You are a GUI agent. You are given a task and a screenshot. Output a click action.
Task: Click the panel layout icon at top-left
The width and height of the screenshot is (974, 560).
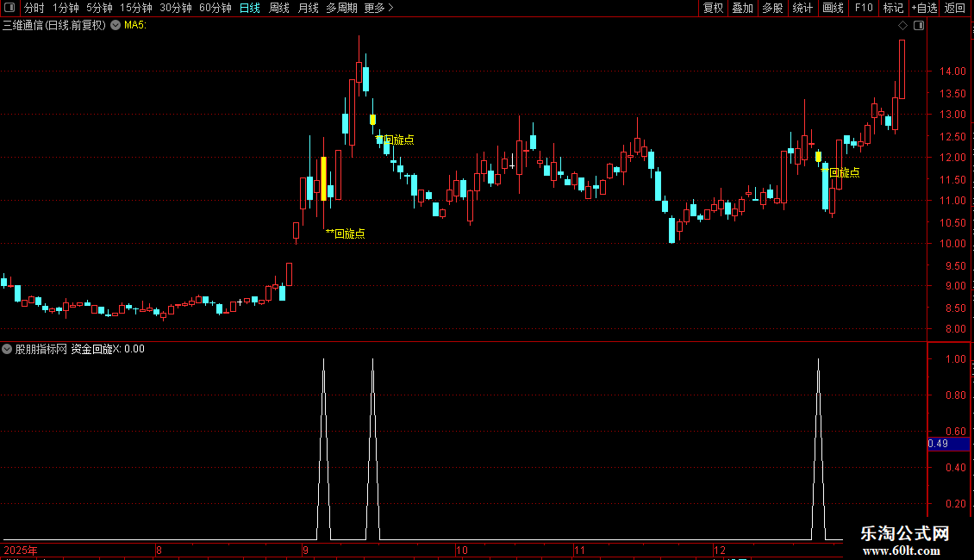point(9,8)
